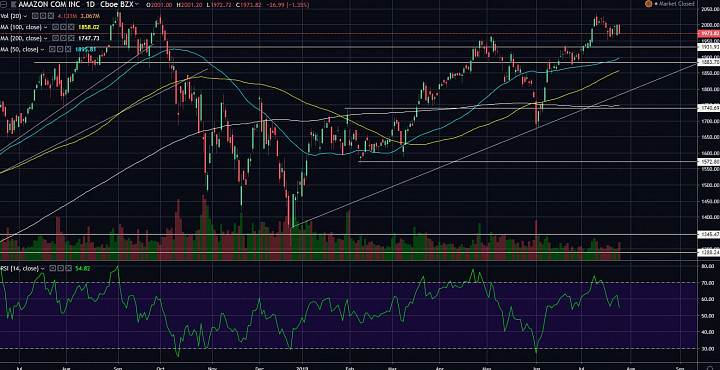Click the AMAZON COM INC symbol title

[x=49, y=5]
